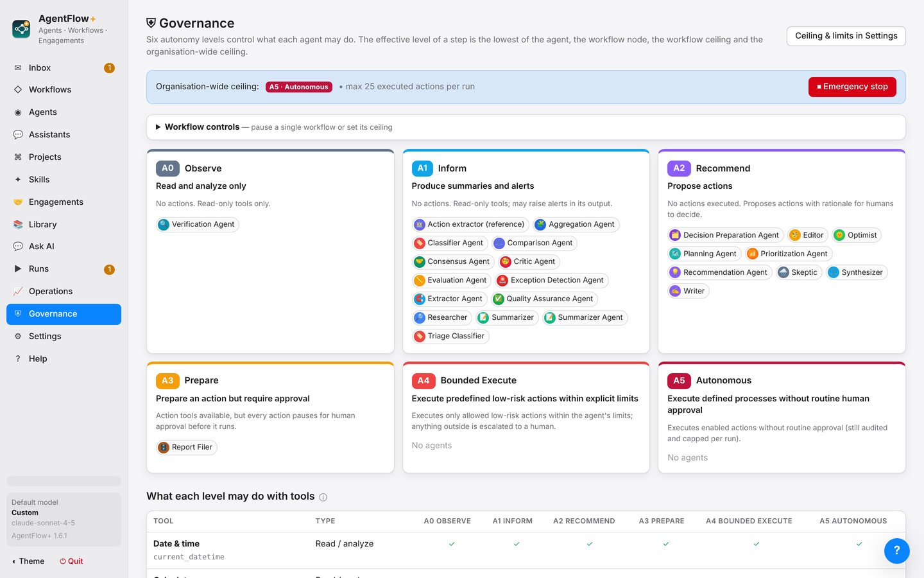
Task: Open the Theme switcher arrow
Action: 13,561
